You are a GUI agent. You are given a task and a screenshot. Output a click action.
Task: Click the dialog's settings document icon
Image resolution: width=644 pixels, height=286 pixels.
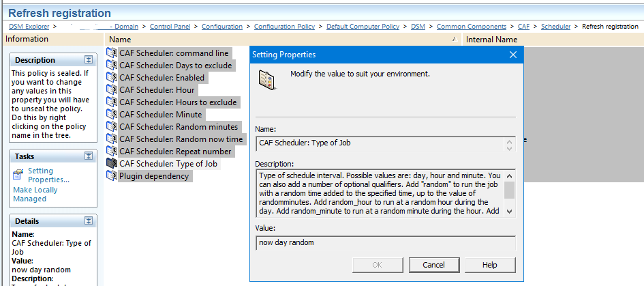267,80
